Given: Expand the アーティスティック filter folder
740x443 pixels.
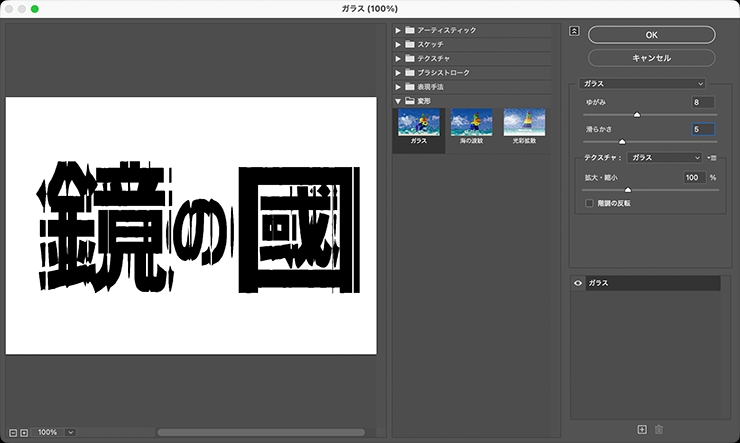Looking at the screenshot, I should click(x=398, y=31).
